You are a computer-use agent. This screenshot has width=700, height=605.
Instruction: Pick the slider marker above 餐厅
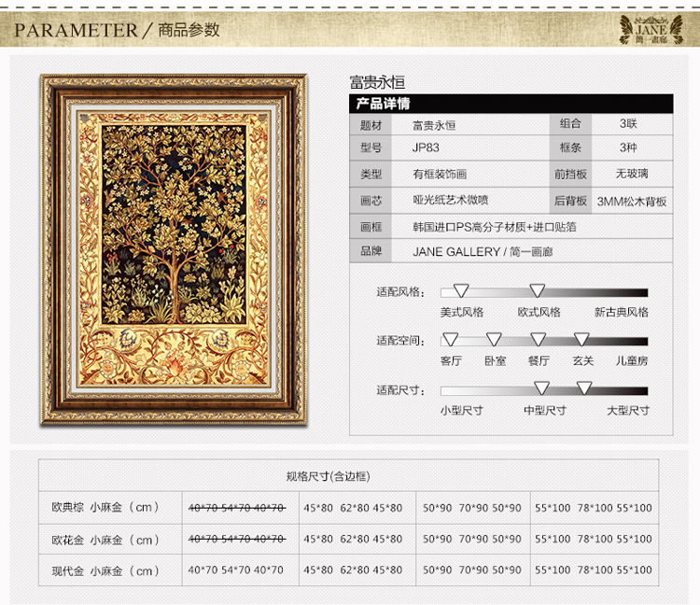coord(538,339)
